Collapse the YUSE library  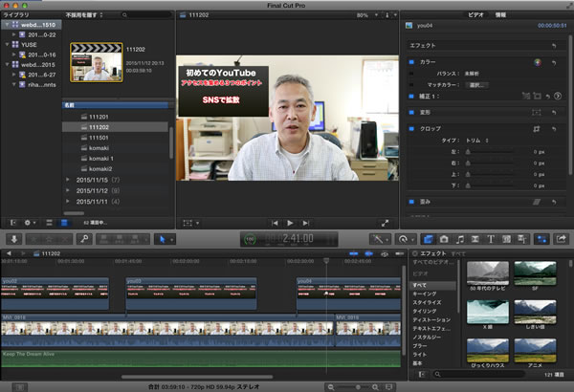coord(7,44)
